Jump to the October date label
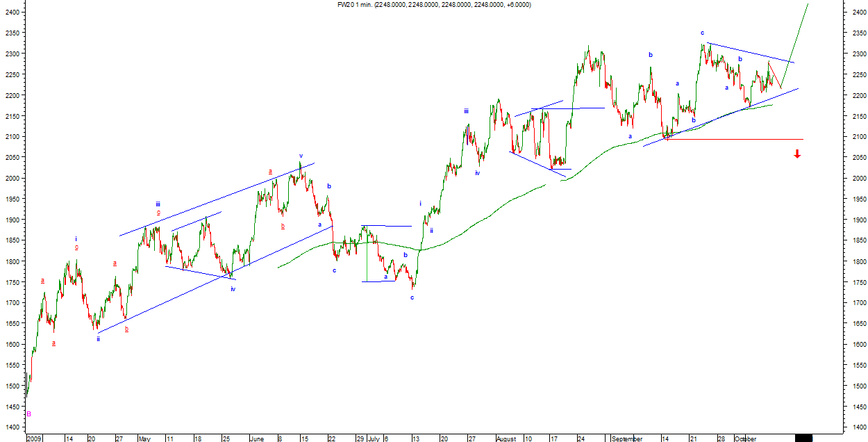This screenshot has height=442, width=868. pos(745,439)
